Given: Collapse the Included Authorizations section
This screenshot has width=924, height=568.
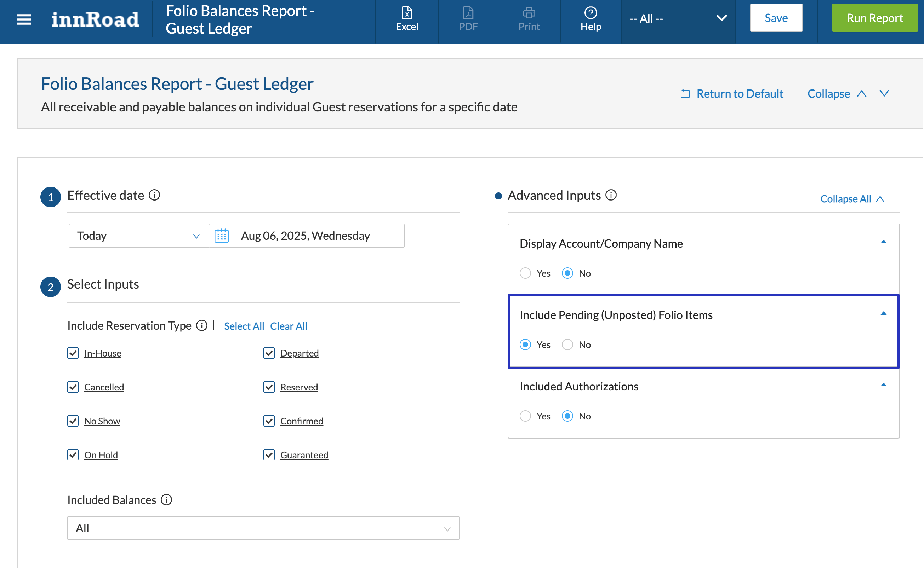Looking at the screenshot, I should [883, 385].
